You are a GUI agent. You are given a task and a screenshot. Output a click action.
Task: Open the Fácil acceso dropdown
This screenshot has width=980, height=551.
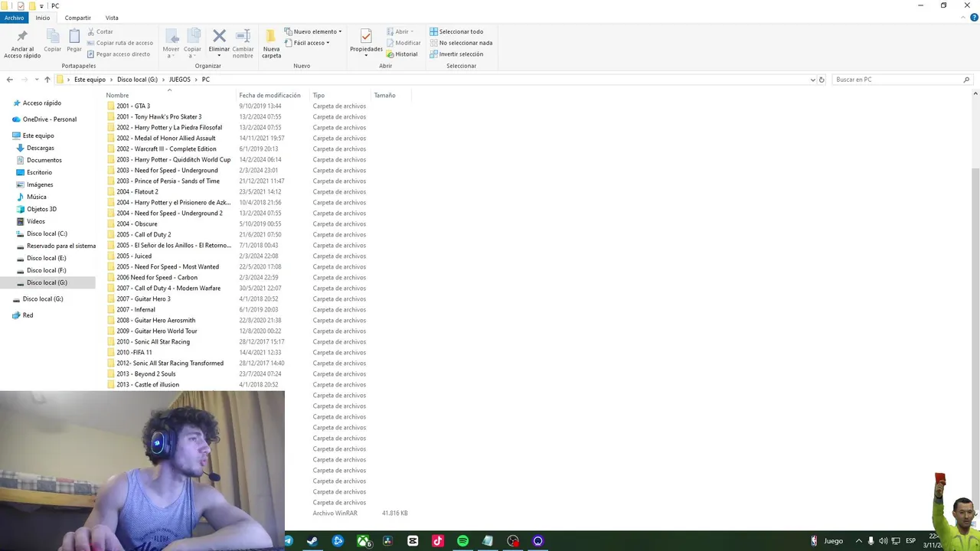(x=307, y=43)
